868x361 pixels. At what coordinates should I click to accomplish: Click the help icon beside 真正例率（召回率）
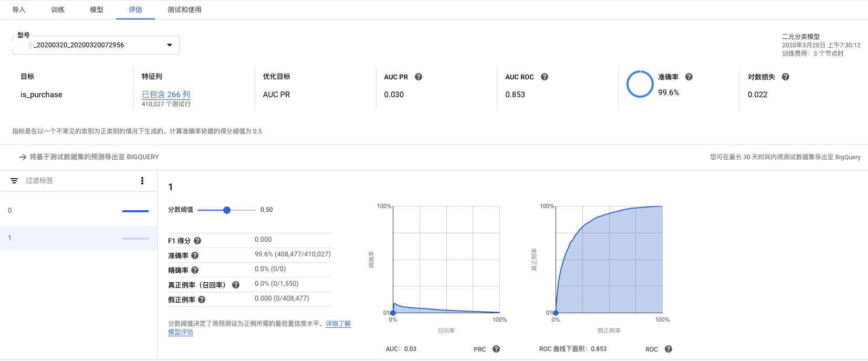click(x=236, y=285)
